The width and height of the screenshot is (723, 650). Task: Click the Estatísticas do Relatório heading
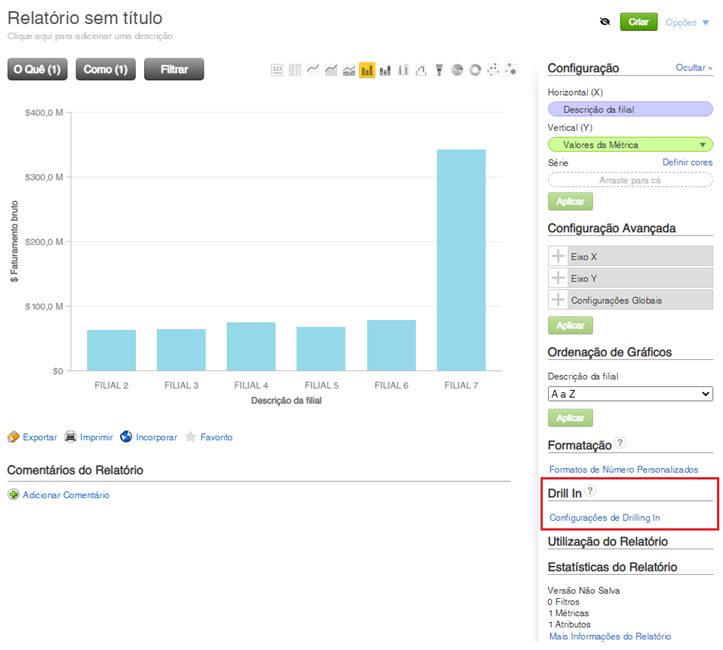(612, 567)
